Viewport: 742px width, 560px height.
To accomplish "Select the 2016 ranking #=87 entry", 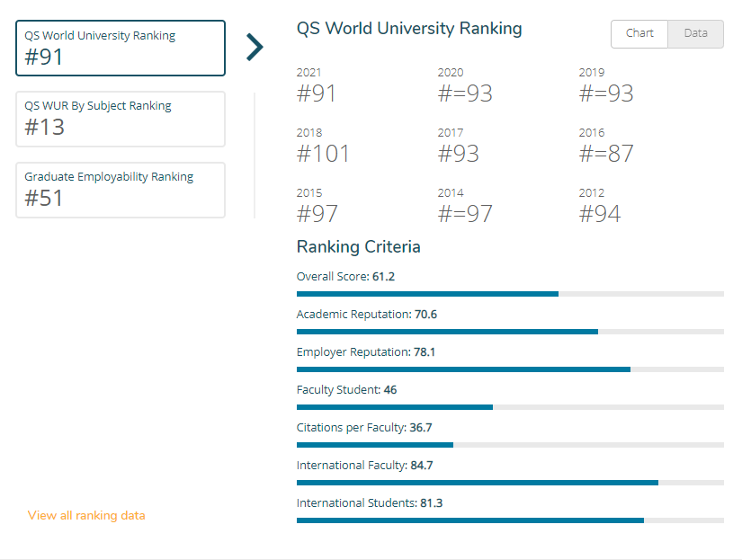I will click(606, 147).
